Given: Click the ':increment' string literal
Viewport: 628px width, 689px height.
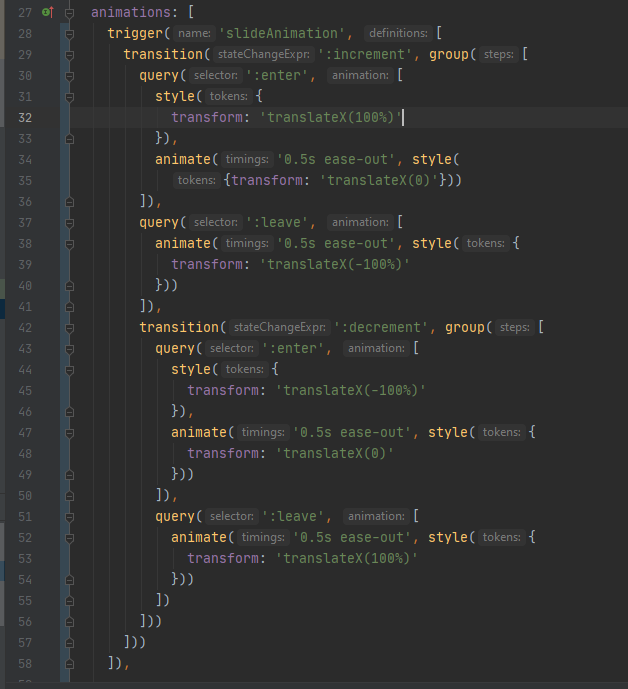Looking at the screenshot, I should 365,54.
